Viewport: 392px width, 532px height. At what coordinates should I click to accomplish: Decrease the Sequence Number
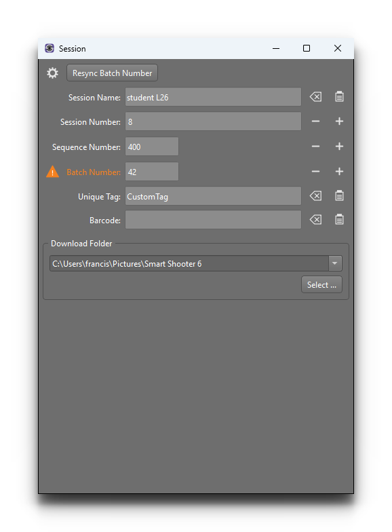(x=316, y=147)
